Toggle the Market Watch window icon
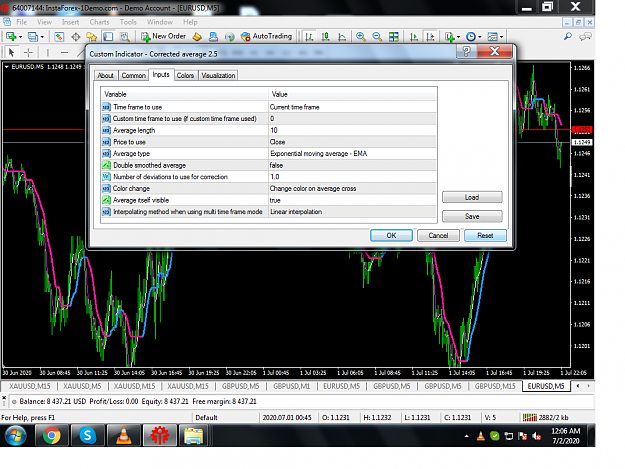Image resolution: width=625 pixels, height=469 pixels. [x=59, y=37]
